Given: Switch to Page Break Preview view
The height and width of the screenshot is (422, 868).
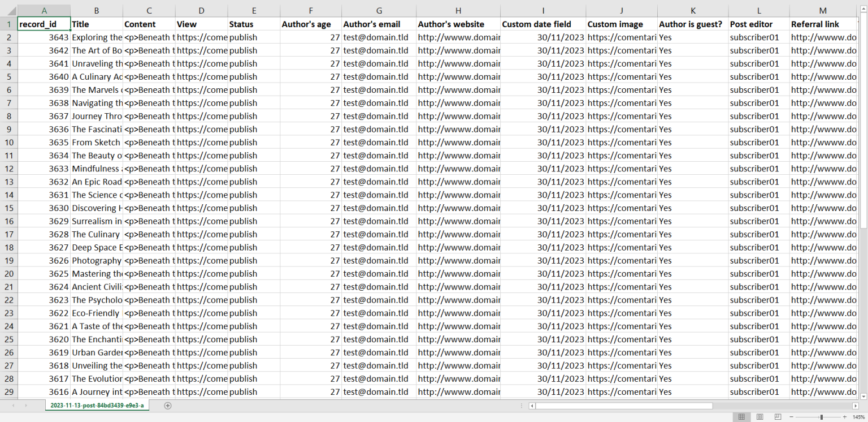Looking at the screenshot, I should coord(778,417).
